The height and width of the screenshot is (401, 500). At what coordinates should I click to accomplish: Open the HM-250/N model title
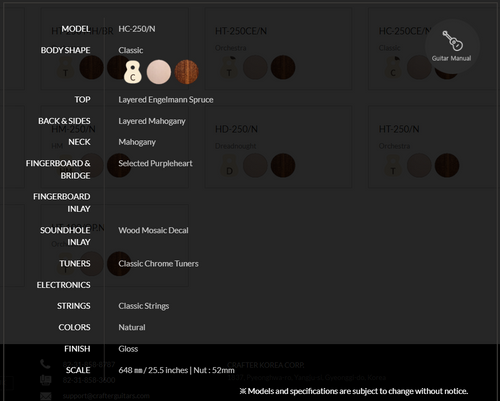[73, 129]
